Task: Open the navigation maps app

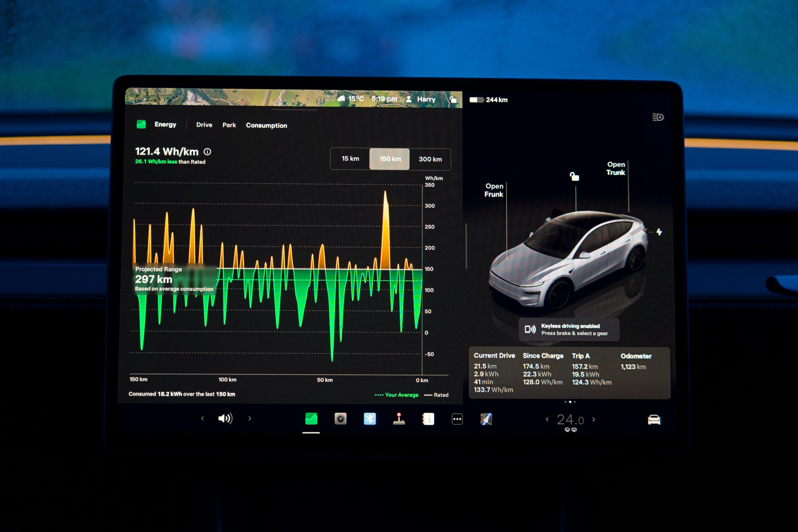Action: pos(486,419)
